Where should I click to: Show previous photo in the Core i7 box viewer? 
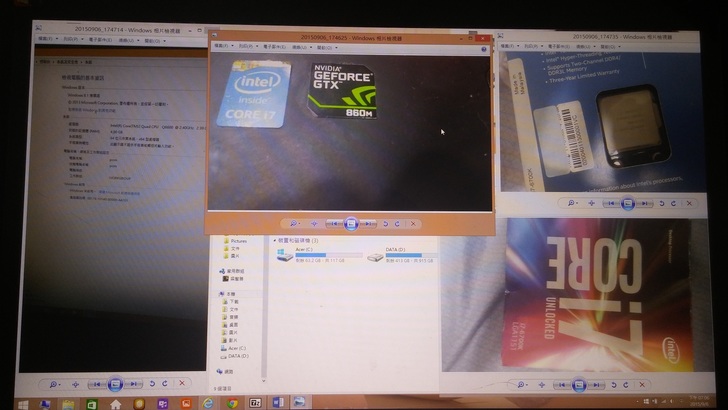[562, 385]
